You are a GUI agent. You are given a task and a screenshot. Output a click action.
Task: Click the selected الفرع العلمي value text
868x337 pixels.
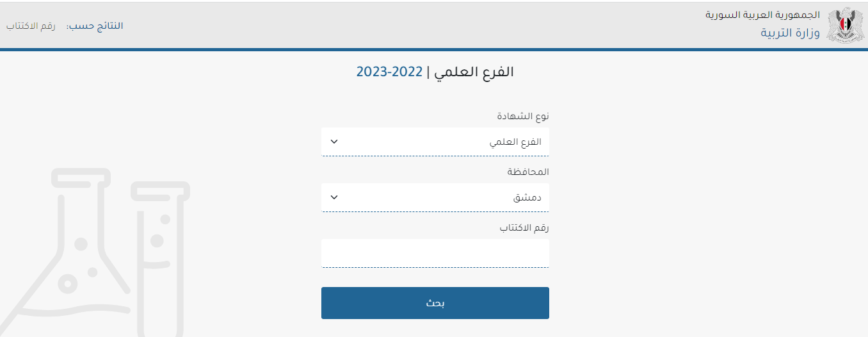coord(515,142)
